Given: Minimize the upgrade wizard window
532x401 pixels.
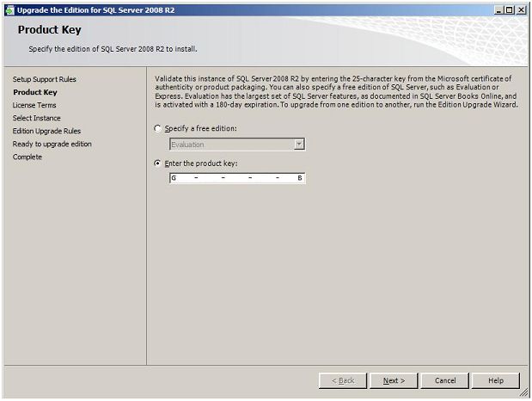Looking at the screenshot, I should point(498,10).
